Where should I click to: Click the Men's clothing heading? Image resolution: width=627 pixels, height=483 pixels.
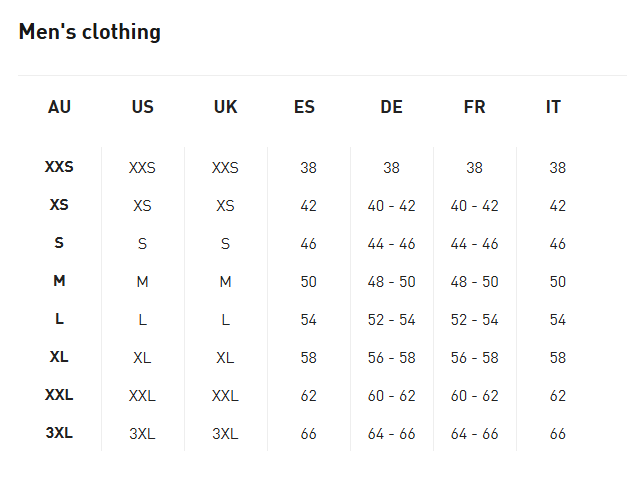pyautogui.click(x=90, y=32)
